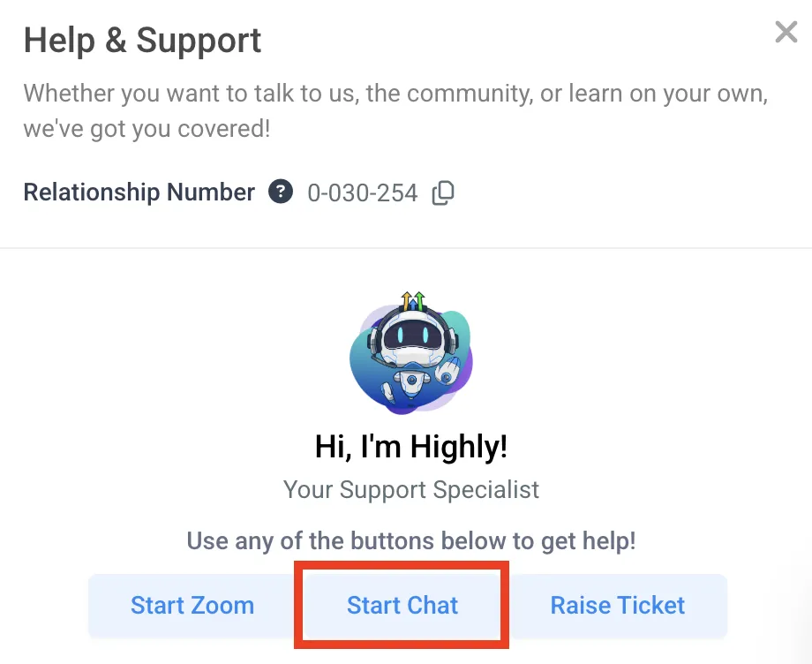Image resolution: width=812 pixels, height=664 pixels.
Task: Click the robot's raised waving hand
Action: [x=447, y=370]
